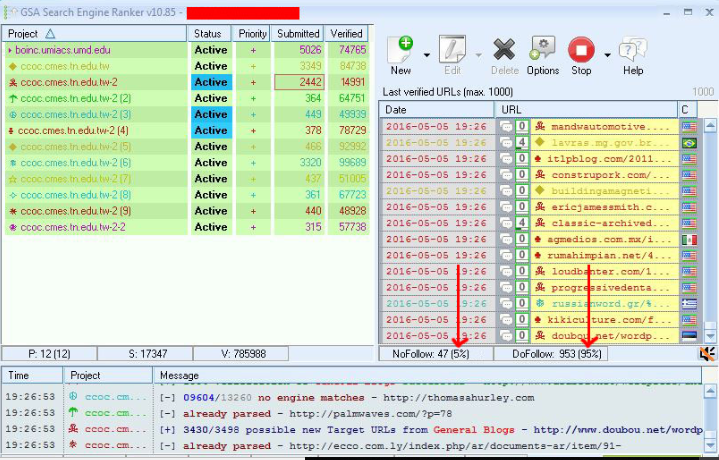Click Brazil flag on lavras.mg.gov.br row

687,144
